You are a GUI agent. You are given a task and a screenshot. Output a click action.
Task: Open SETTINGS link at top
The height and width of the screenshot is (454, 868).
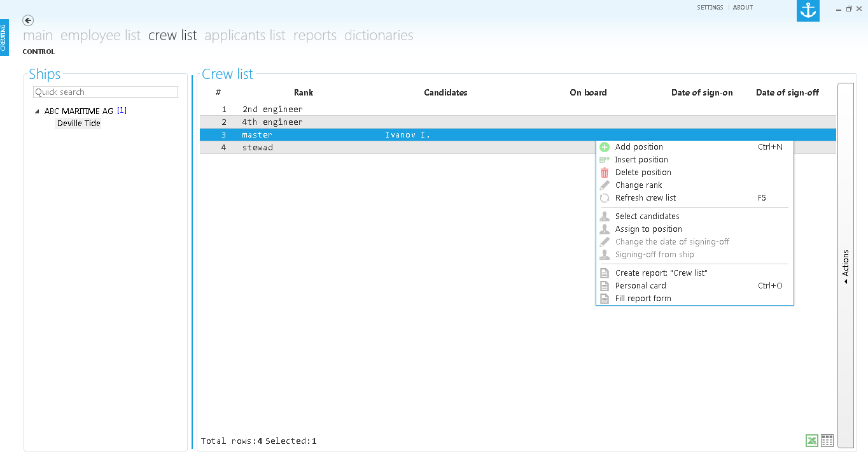click(710, 8)
